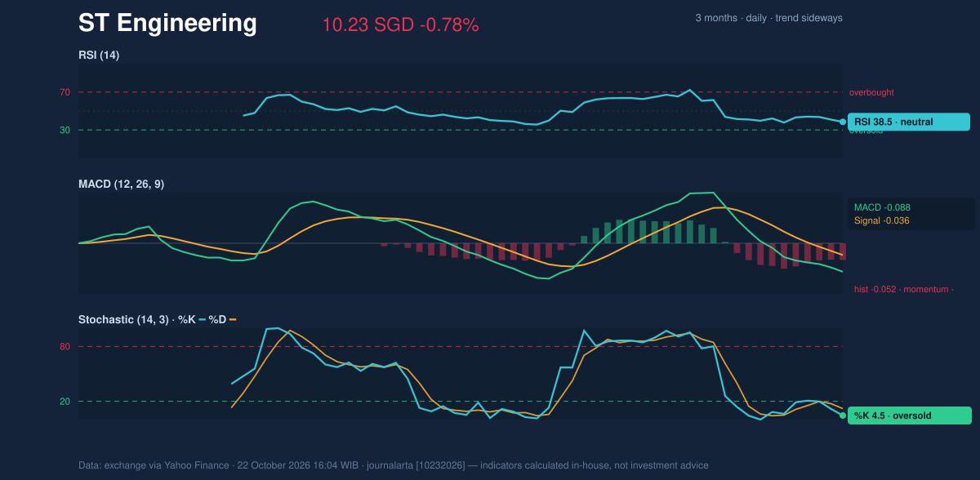
Task: Select the 10.23 SGD -0.78% price text
Action: coord(400,25)
